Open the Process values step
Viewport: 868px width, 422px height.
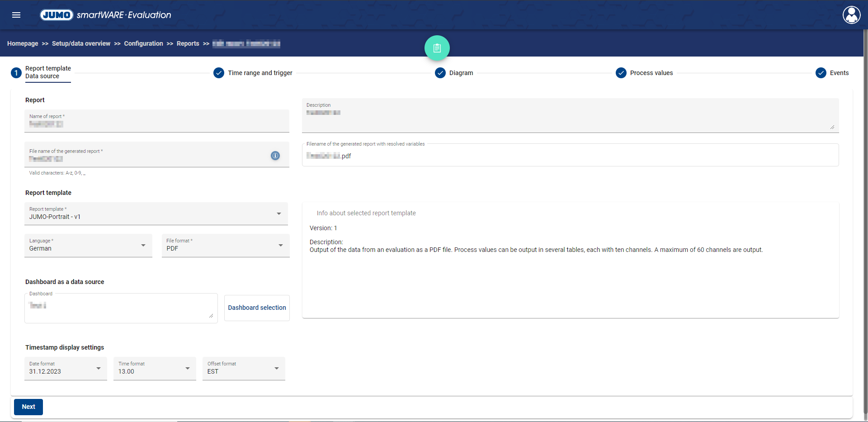644,73
